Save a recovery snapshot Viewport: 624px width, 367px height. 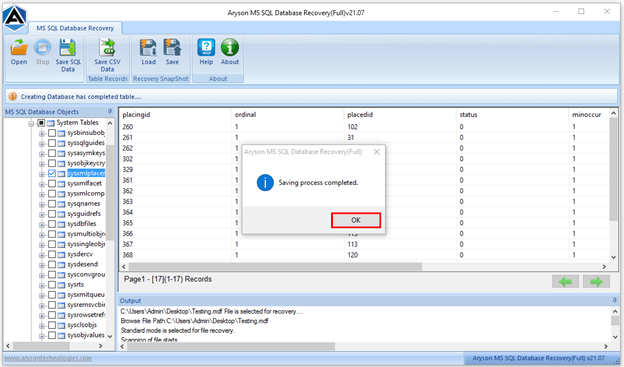(x=172, y=48)
